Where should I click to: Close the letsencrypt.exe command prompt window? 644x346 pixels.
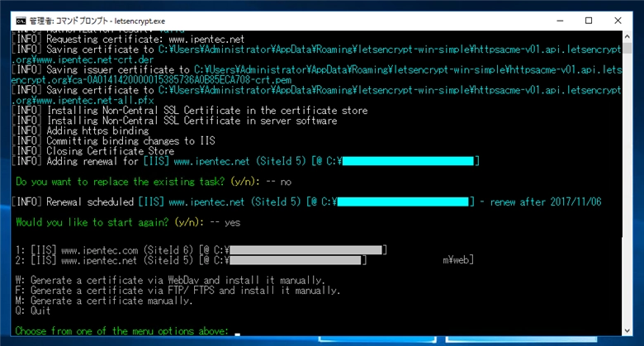618,21
